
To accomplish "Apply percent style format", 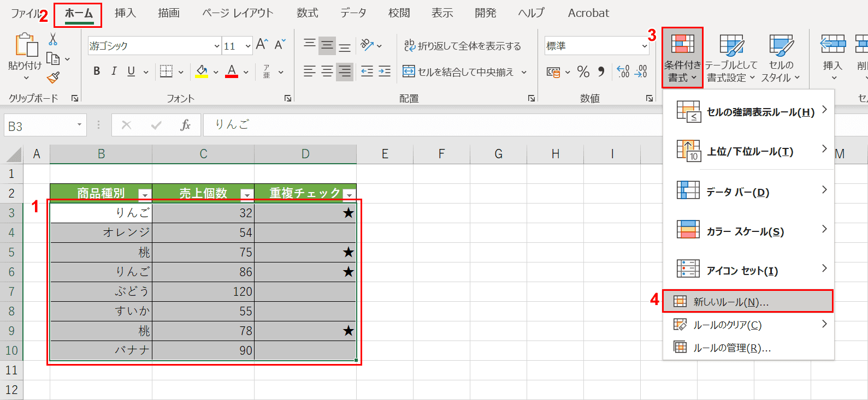I will coord(583,71).
